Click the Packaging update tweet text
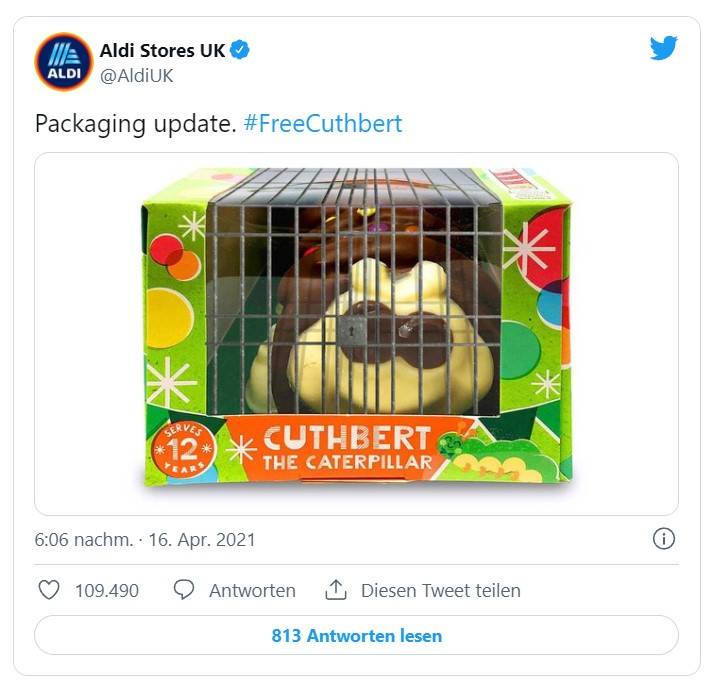The image size is (722, 682). 136,124
